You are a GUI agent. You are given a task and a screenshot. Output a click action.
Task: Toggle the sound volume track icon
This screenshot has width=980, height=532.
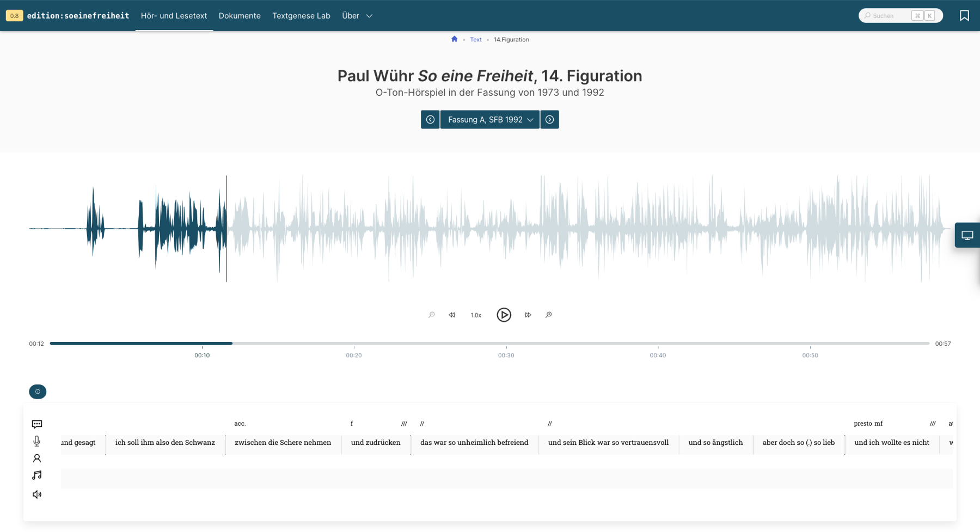point(37,494)
